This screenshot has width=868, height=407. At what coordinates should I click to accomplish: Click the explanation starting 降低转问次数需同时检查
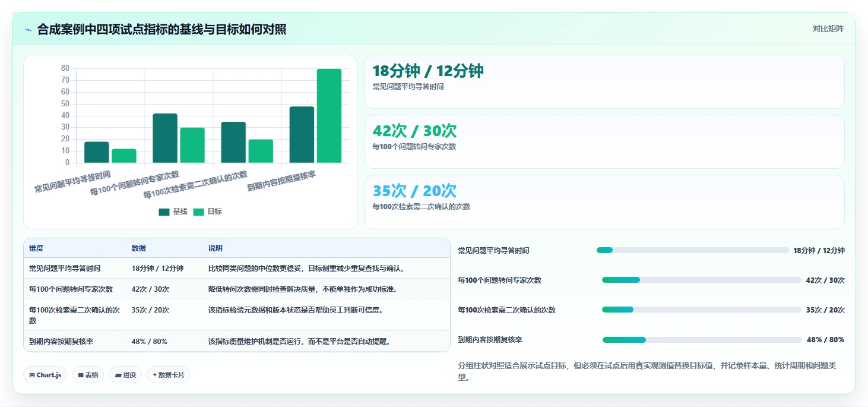click(x=302, y=289)
